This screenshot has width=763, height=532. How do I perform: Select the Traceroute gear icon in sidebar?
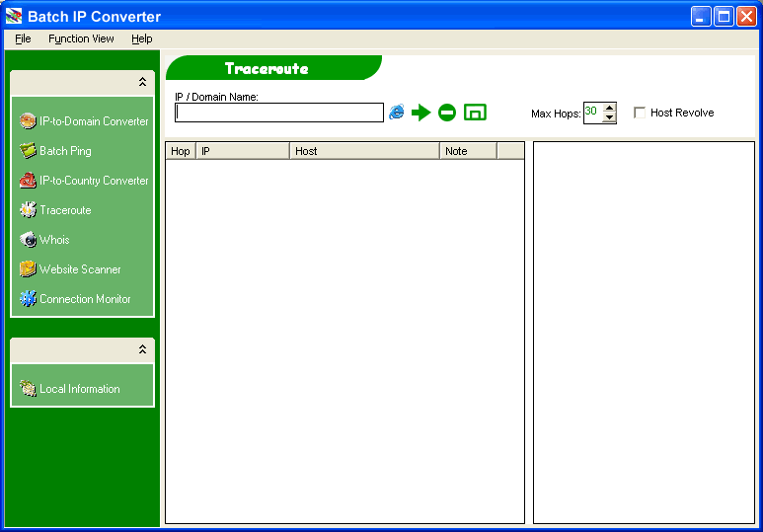28,210
